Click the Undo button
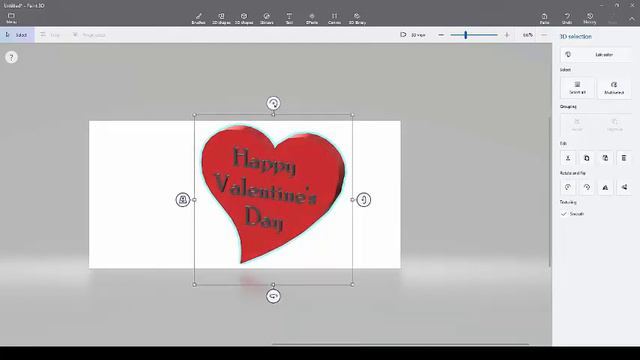Viewport: 640px width, 360px height. pos(567,18)
